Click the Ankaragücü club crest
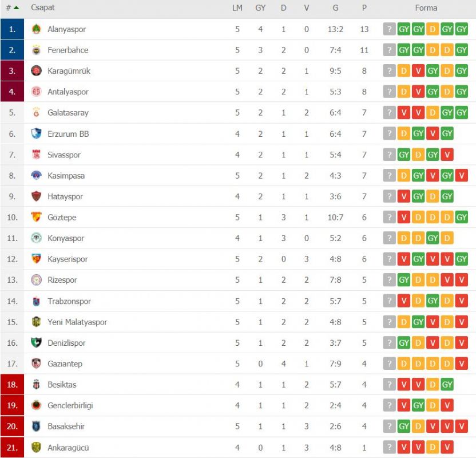This screenshot has width=476, height=458. pos(36,447)
